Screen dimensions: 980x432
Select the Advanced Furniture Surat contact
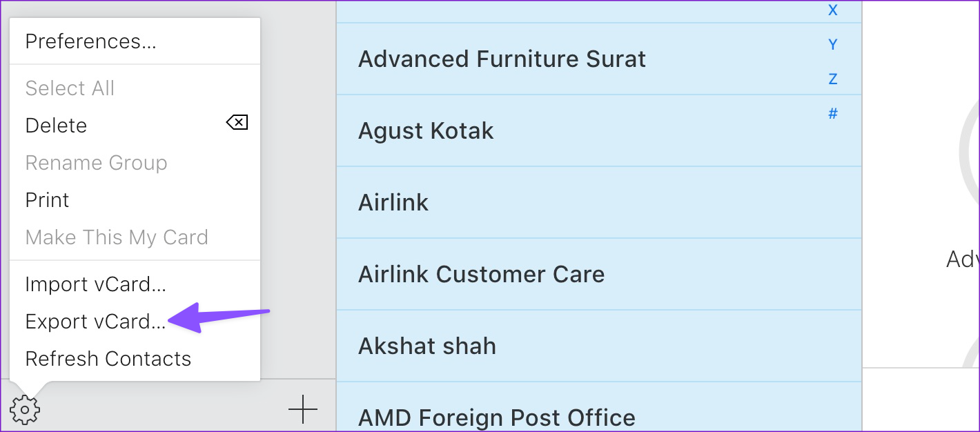pyautogui.click(x=502, y=59)
